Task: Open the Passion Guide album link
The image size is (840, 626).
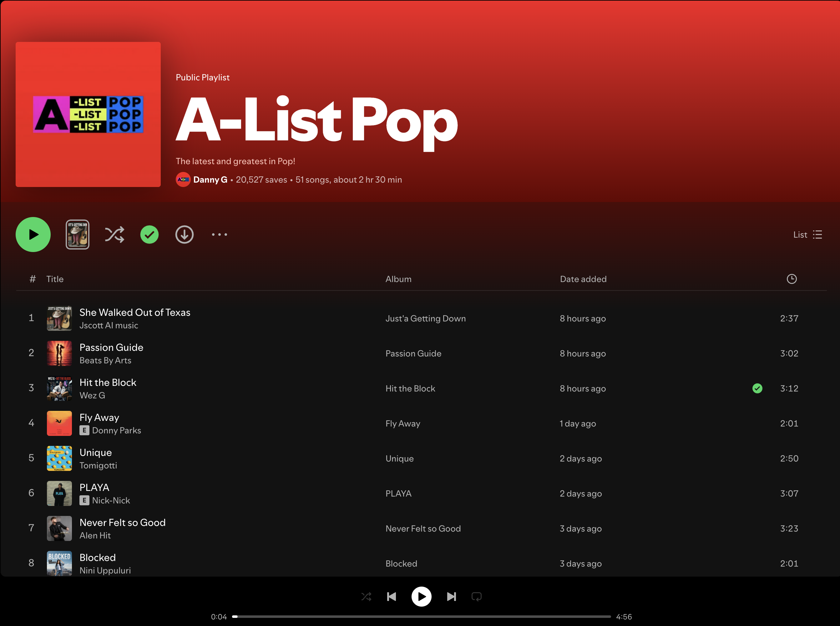Action: 413,354
